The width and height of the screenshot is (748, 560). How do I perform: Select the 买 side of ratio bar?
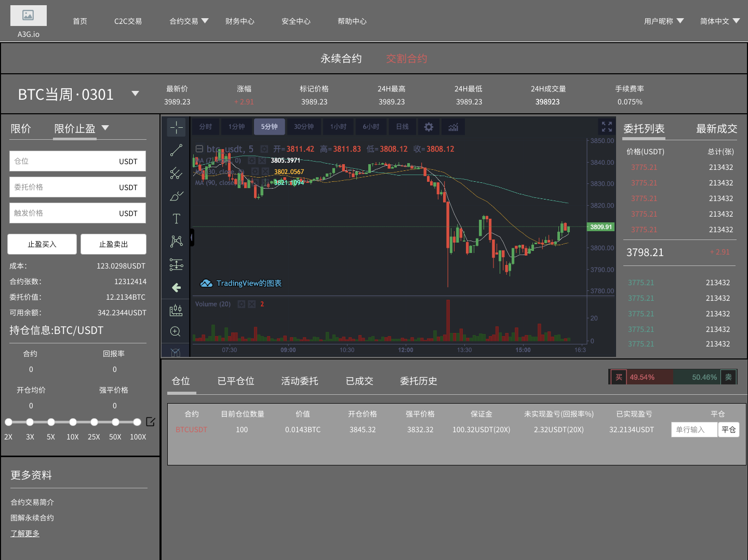[619, 377]
